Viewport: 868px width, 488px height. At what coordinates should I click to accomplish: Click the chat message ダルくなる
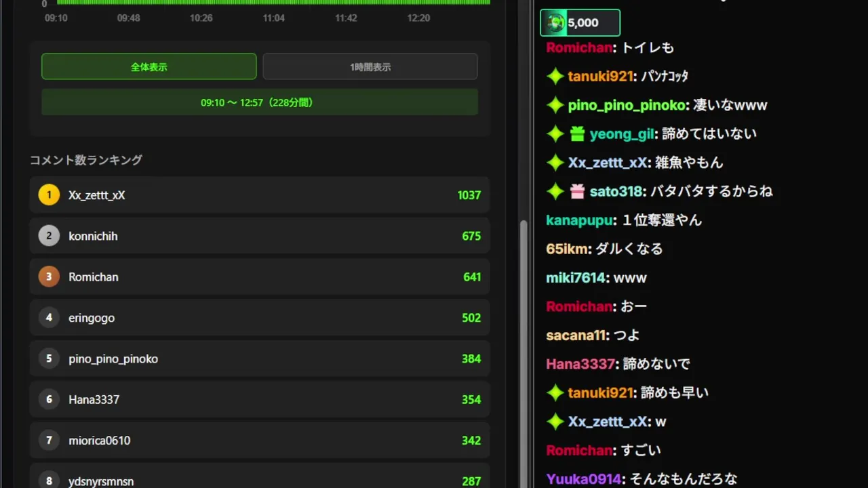pyautogui.click(x=629, y=249)
